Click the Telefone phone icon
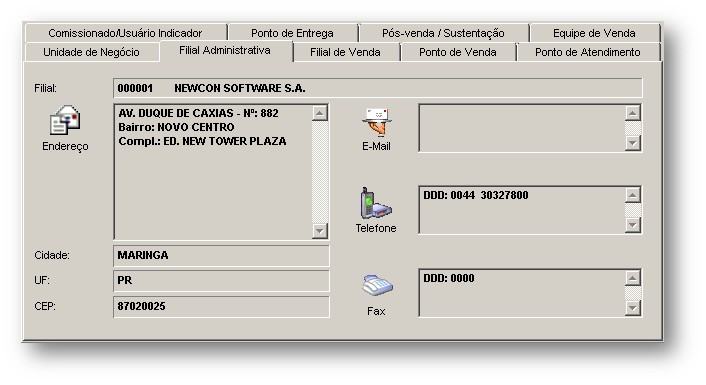Image resolution: width=706 pixels, height=385 pixels. [x=376, y=203]
